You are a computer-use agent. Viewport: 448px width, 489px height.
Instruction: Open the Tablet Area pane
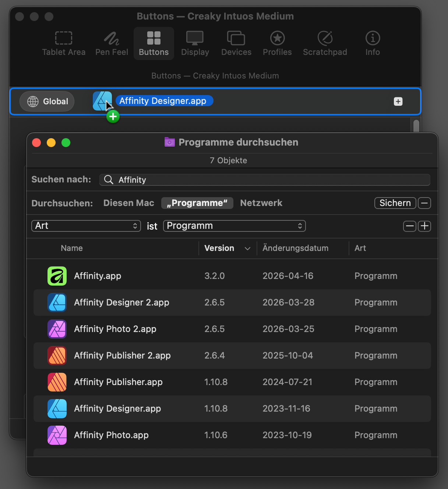click(x=64, y=43)
